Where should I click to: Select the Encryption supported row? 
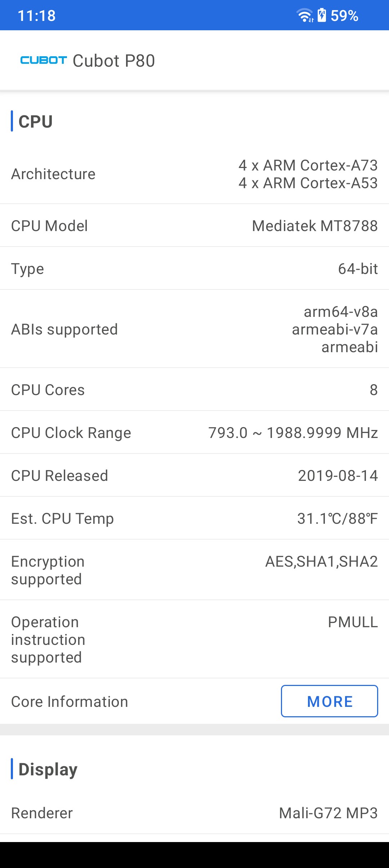point(194,570)
